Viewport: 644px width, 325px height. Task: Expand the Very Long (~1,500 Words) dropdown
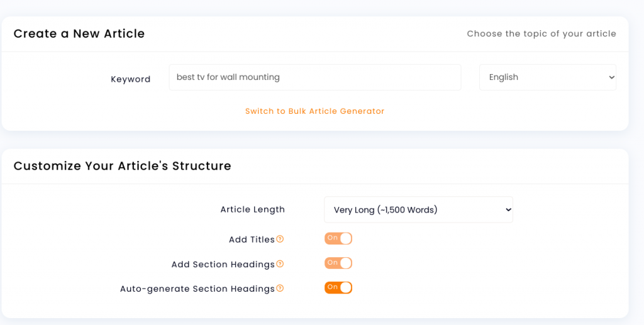click(x=418, y=210)
